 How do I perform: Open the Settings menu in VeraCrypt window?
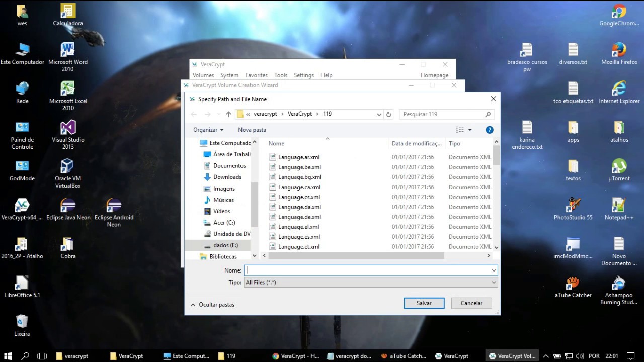(304, 75)
